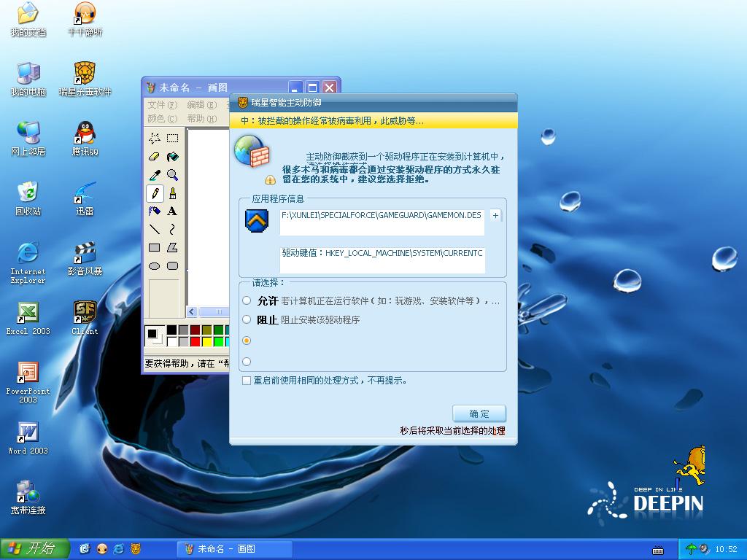The image size is (747, 560).
Task: Expand file path details with plus button
Action: point(496,216)
